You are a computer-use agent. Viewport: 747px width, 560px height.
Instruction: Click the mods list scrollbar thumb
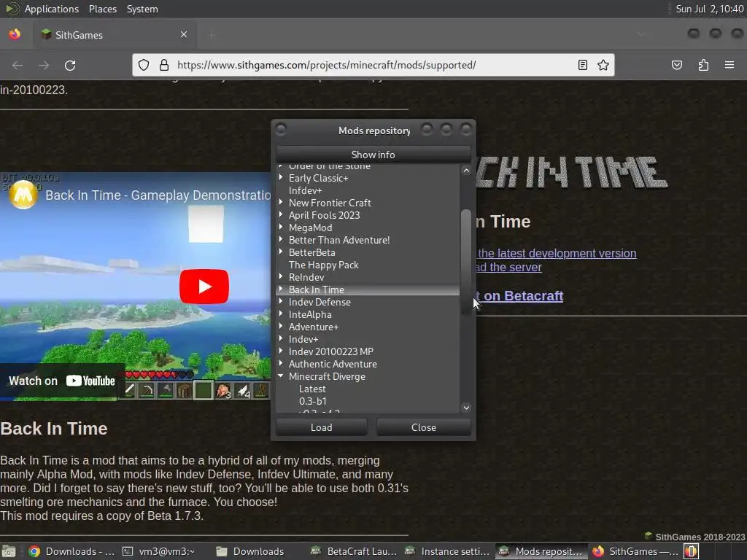coord(466,262)
